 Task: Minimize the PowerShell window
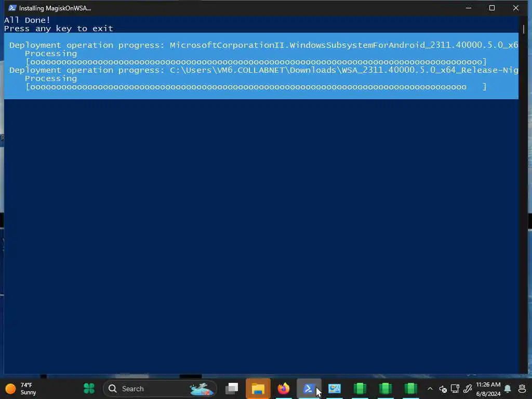tap(469, 8)
